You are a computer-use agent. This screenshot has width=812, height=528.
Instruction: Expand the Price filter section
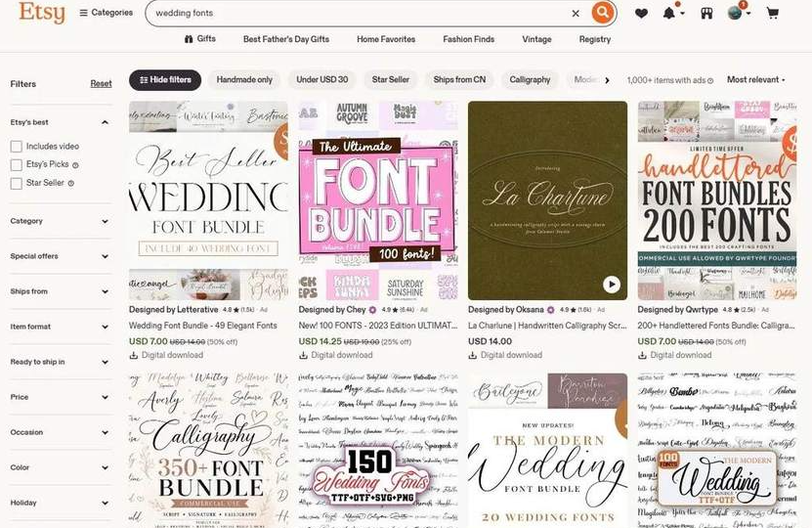[x=60, y=397]
